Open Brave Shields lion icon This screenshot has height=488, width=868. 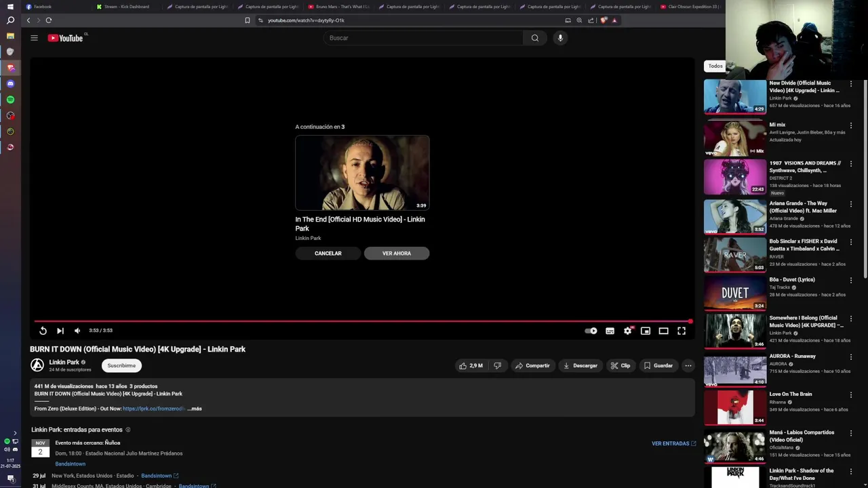(x=604, y=20)
